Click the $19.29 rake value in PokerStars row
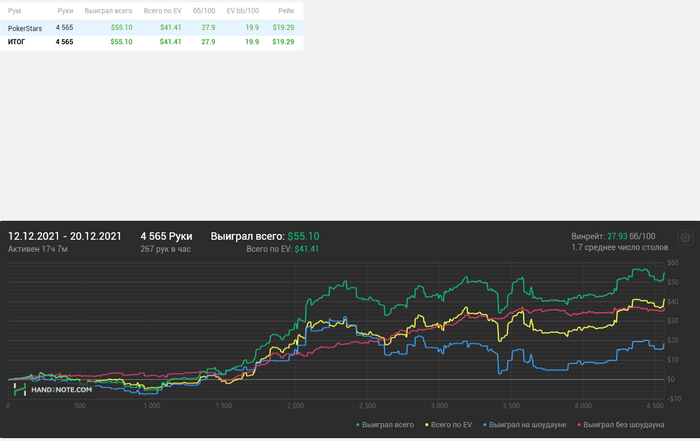The height and width of the screenshot is (441, 700). (x=283, y=28)
